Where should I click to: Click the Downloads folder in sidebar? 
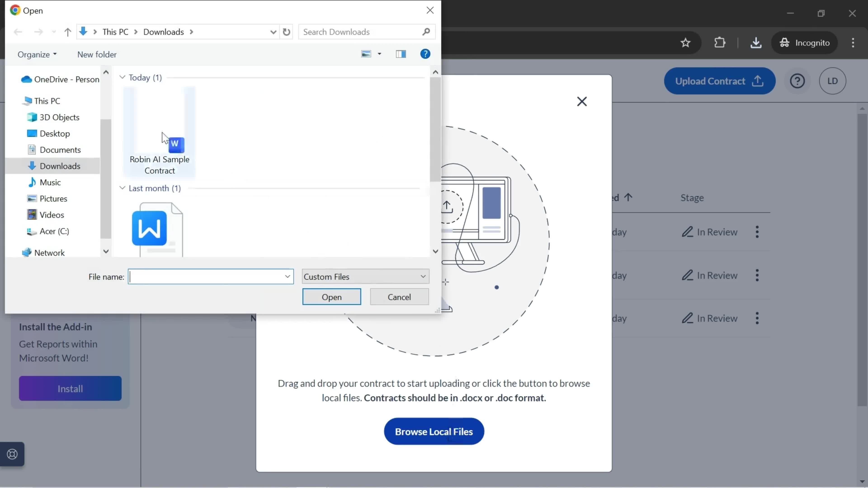(60, 166)
